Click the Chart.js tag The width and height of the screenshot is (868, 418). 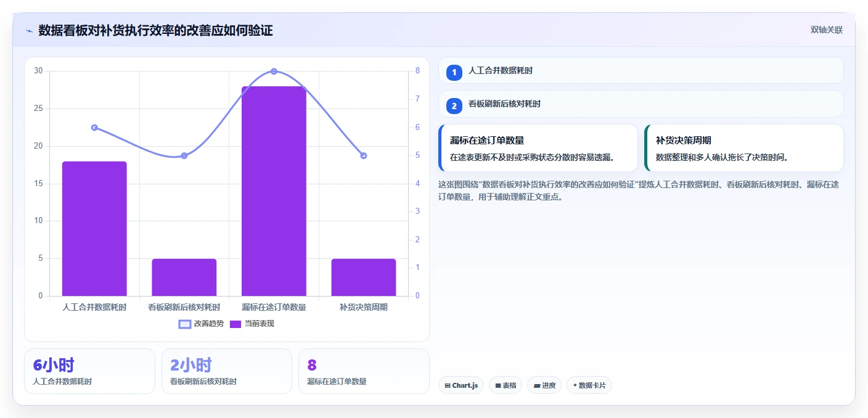point(461,385)
